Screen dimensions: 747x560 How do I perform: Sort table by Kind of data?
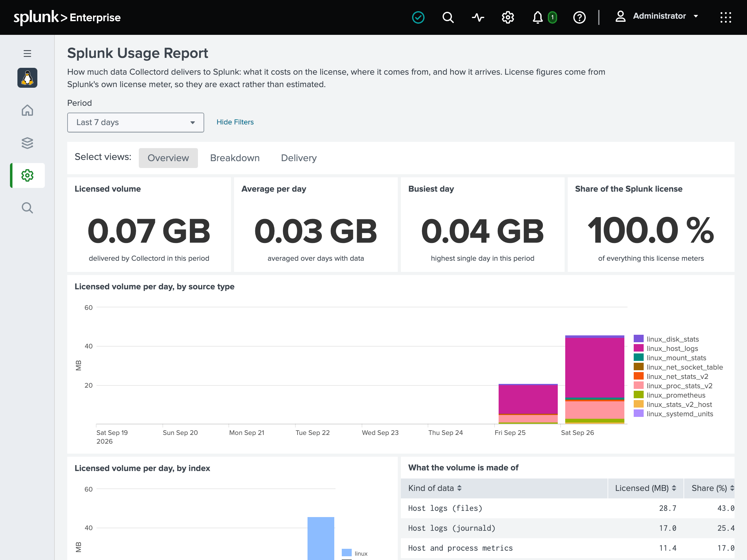click(435, 488)
